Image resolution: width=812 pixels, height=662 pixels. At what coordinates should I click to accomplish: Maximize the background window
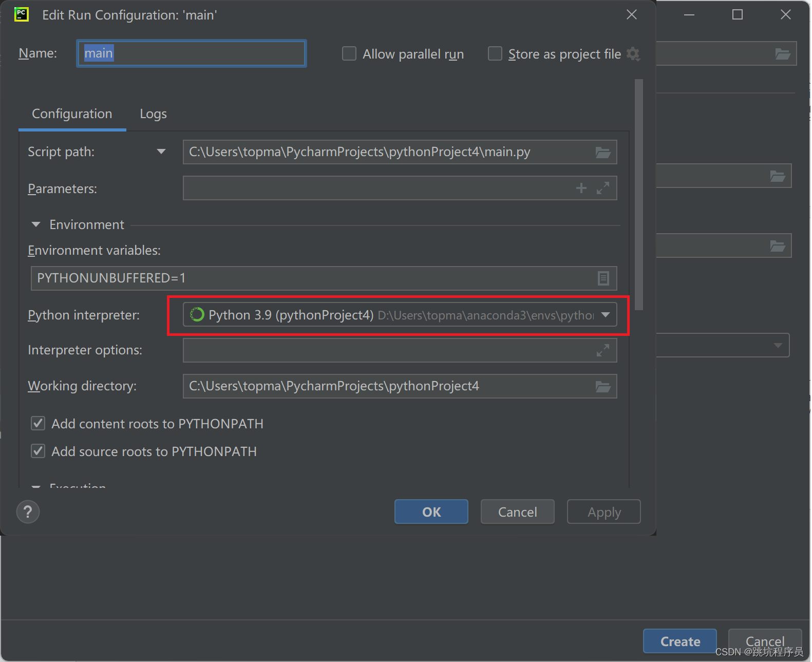coord(738,14)
